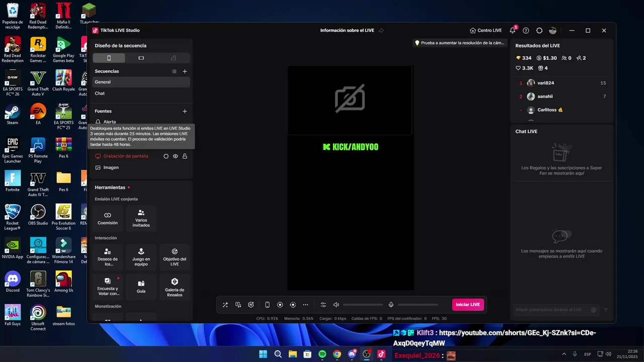Viewport: 644px width, 362px height.
Task: Click viewer vari824 in the ranking
Action: [562, 83]
